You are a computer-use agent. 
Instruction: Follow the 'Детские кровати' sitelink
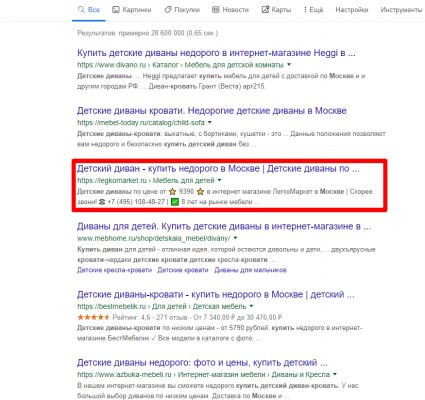point(183,270)
